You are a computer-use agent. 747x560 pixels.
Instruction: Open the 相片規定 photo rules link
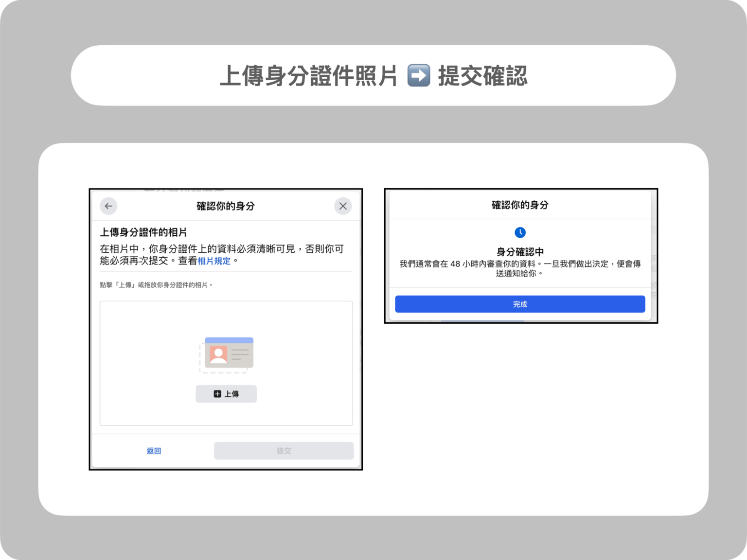pos(214,261)
